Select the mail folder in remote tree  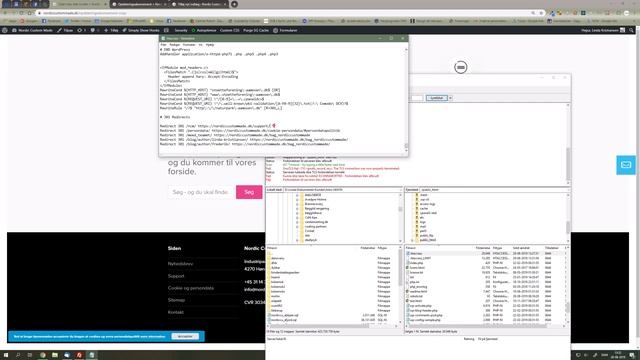pyautogui.click(x=423, y=227)
